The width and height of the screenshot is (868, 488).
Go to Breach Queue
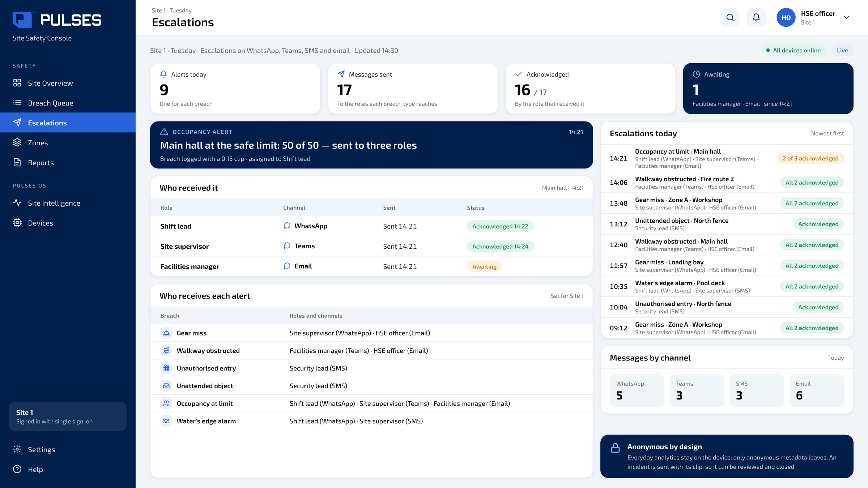[68, 103]
